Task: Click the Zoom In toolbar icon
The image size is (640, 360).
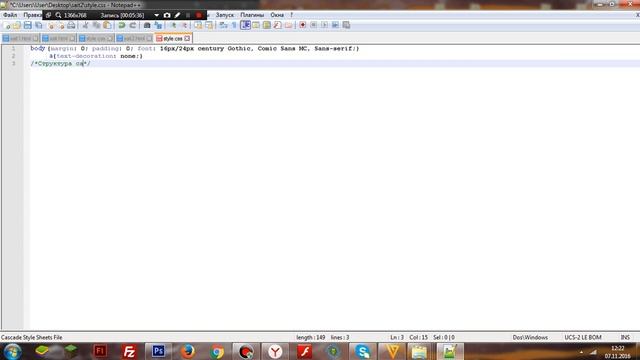Action: 173,26
